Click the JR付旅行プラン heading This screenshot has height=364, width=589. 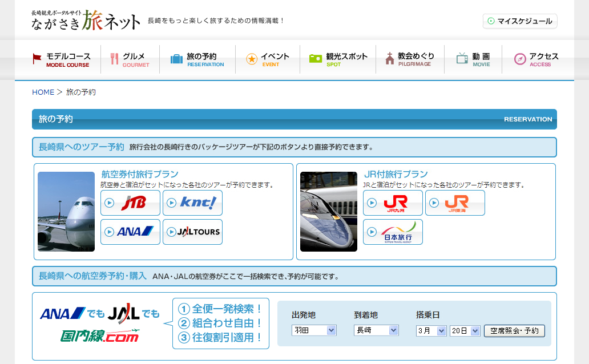[396, 175]
